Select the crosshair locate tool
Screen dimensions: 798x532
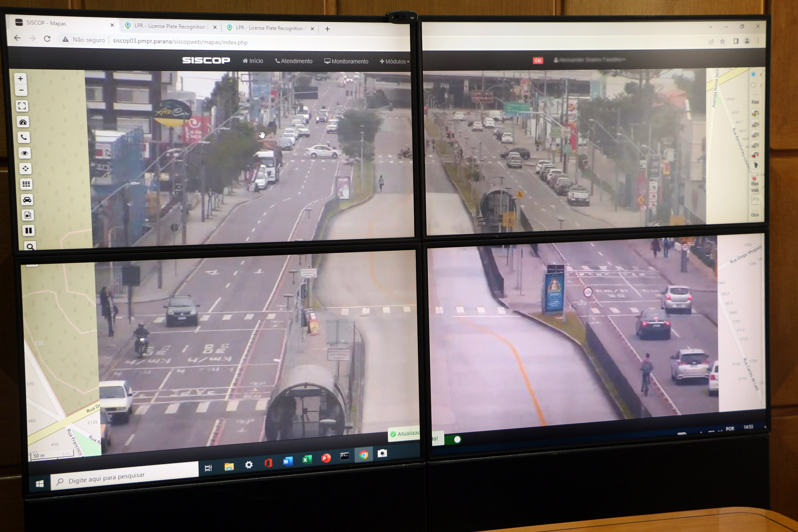click(x=26, y=169)
